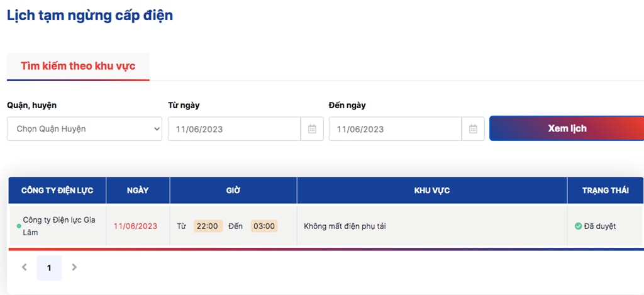Focus the Từ ngày date input field
The height and width of the screenshot is (295, 644).
235,129
